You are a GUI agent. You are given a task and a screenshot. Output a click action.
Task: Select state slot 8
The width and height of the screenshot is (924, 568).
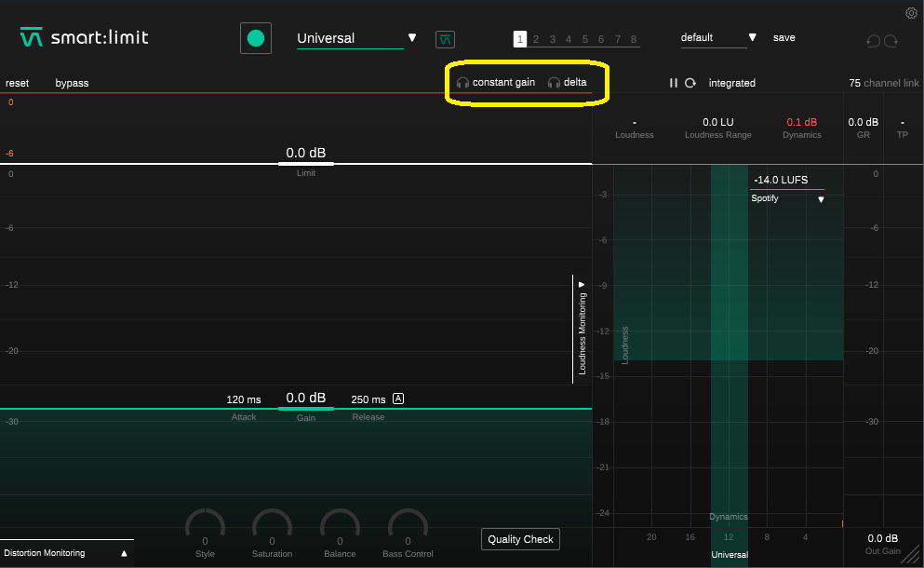pyautogui.click(x=634, y=39)
